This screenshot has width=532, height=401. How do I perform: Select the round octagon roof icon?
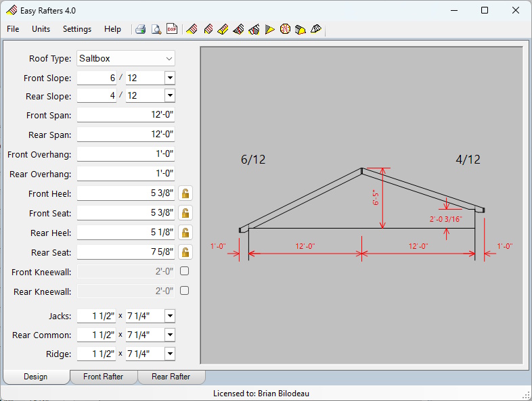coord(285,29)
